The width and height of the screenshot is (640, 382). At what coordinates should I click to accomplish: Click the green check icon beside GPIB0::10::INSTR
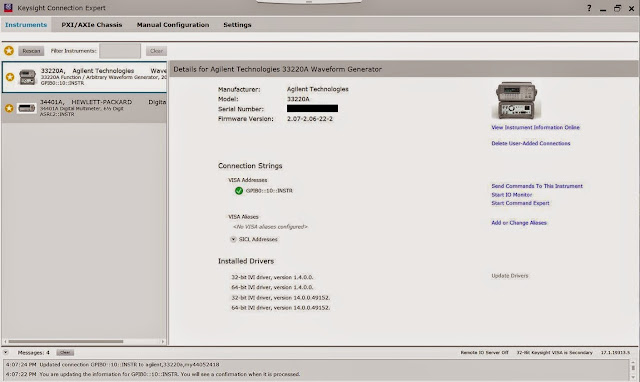tap(239, 191)
